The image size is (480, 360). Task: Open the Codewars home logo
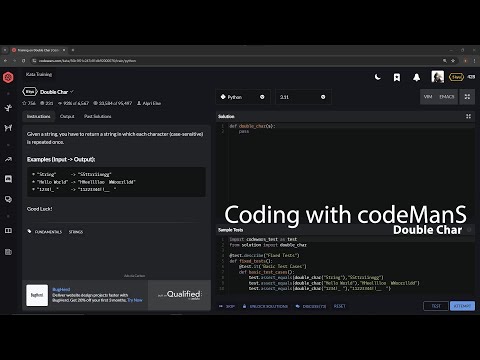pyautogui.click(x=8, y=77)
